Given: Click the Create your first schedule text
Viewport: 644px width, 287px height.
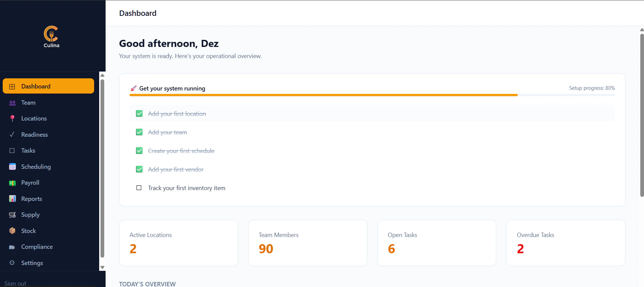Looking at the screenshot, I should pos(181,151).
